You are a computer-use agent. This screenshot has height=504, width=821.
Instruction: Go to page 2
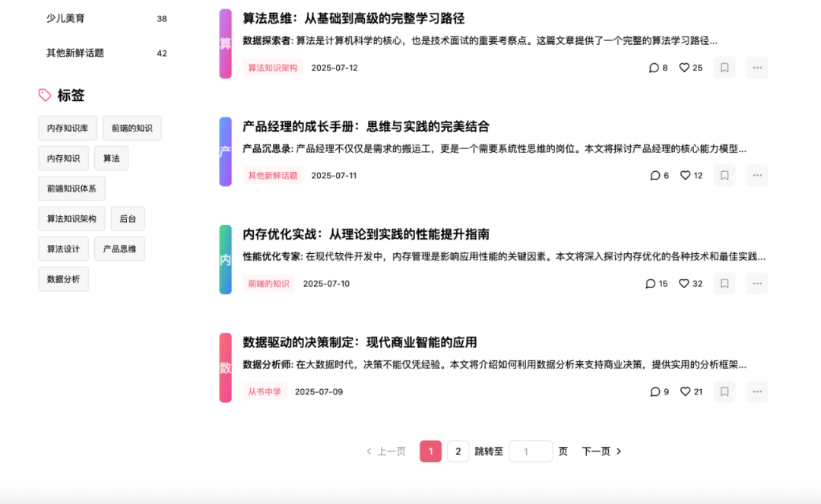click(x=458, y=451)
